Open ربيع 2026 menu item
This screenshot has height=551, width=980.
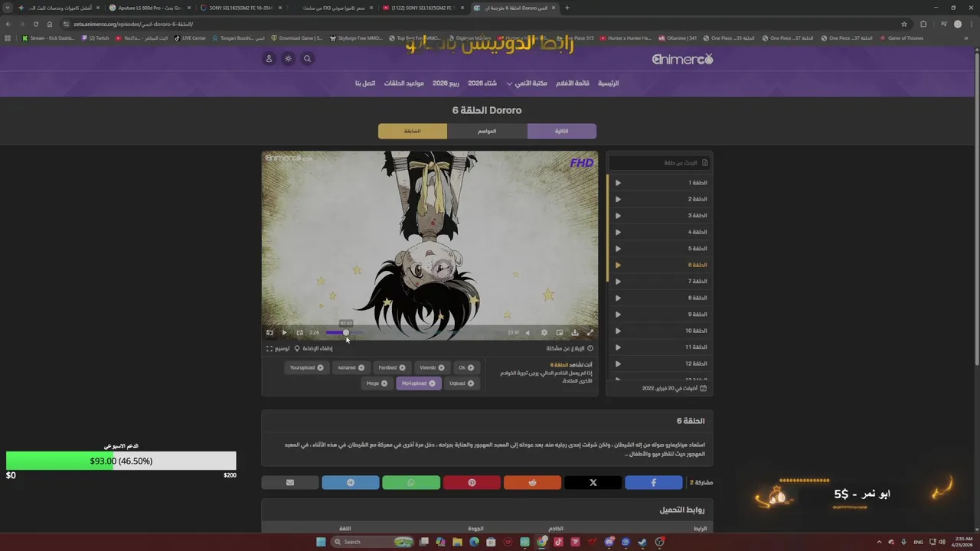pos(446,83)
